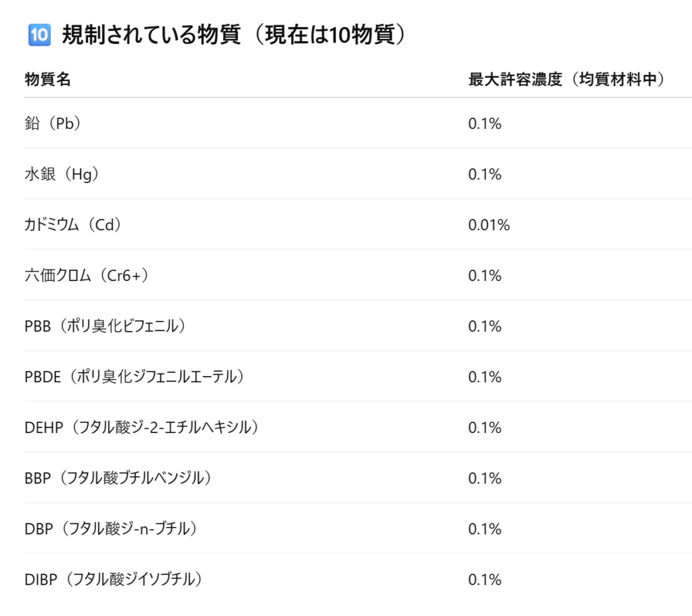692x616 pixels.
Task: Select the 0.1% value for BBP
Action: pos(485,478)
